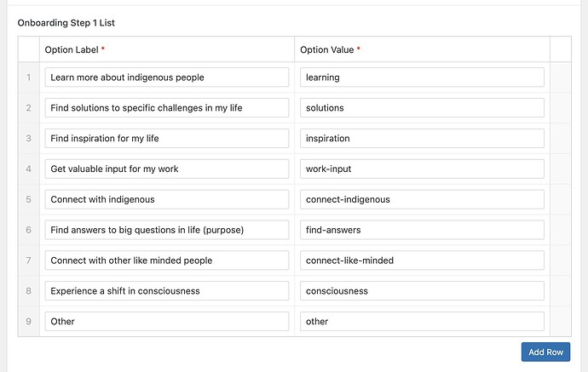Focus the 'Find solutions to specific challenges' label field
Screen dimensions: 588x372
coord(167,108)
